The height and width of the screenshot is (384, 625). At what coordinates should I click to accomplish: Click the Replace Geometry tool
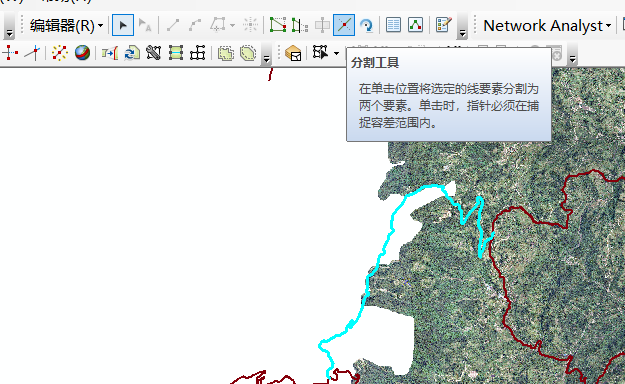pyautogui.click(x=132, y=53)
